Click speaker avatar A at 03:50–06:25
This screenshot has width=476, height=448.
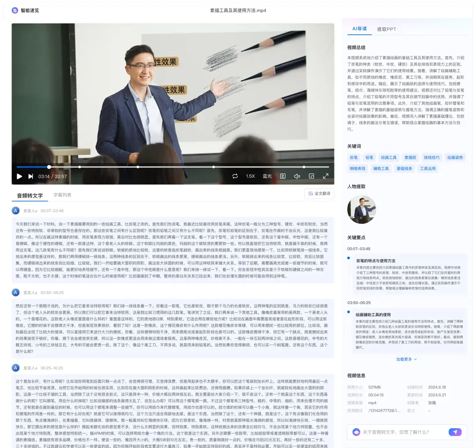pos(15,292)
